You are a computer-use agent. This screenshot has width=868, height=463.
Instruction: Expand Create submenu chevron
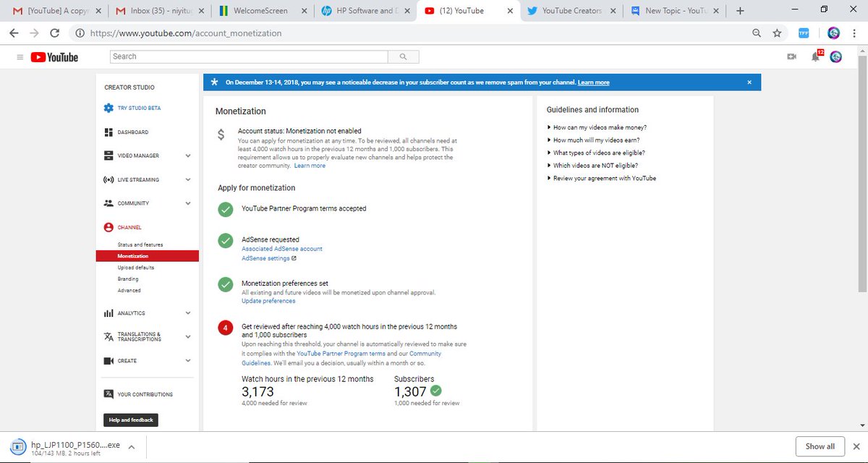pos(188,360)
